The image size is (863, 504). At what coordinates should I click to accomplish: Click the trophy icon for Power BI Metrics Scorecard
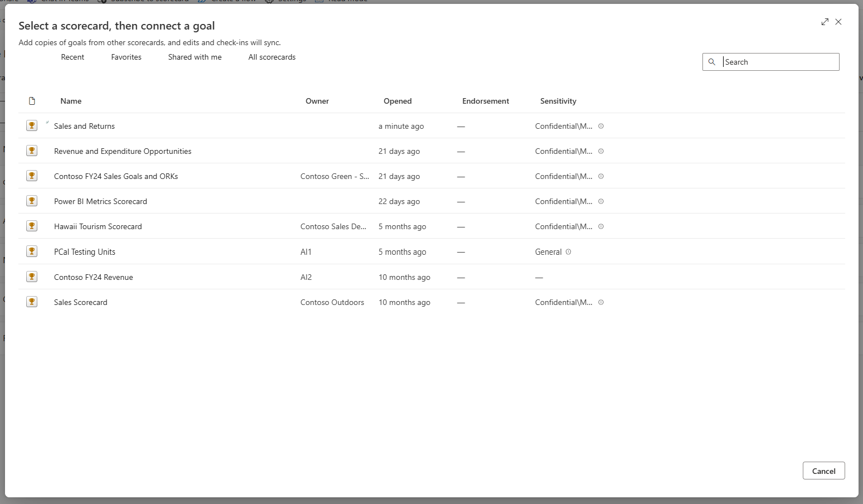pos(32,201)
